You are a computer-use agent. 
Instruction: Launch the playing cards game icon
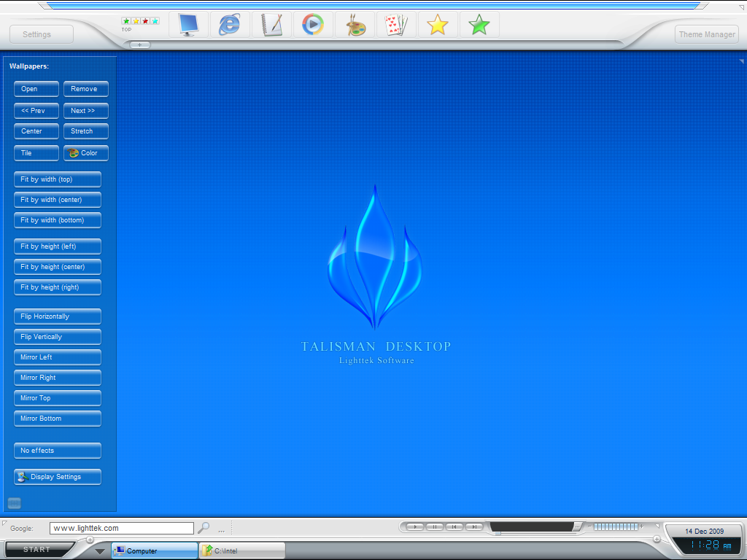[x=396, y=25]
